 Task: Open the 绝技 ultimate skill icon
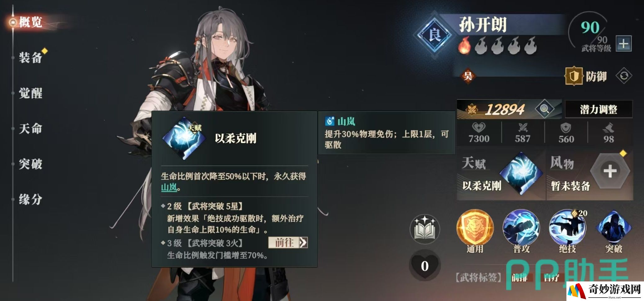click(x=567, y=227)
